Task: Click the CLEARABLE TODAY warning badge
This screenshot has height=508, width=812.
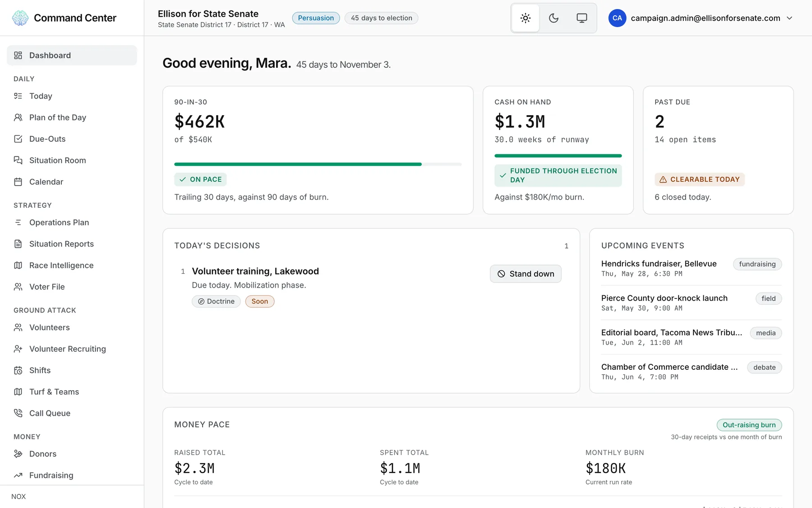Action: tap(700, 179)
